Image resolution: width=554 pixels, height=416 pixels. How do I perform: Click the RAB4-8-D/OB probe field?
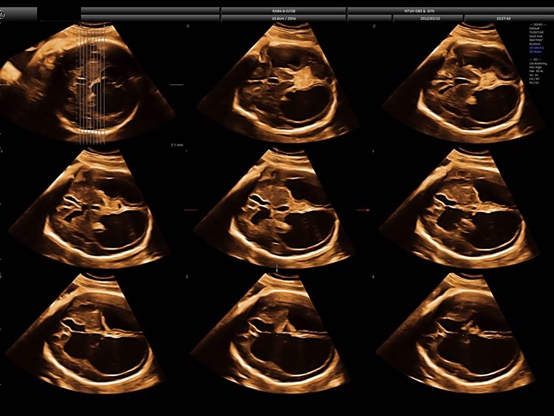coord(283,11)
